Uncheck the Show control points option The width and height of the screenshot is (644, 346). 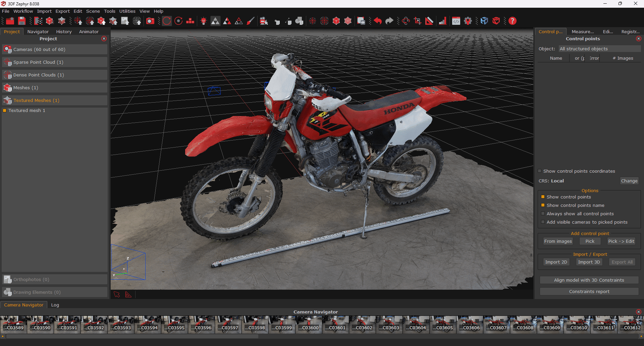pos(543,197)
